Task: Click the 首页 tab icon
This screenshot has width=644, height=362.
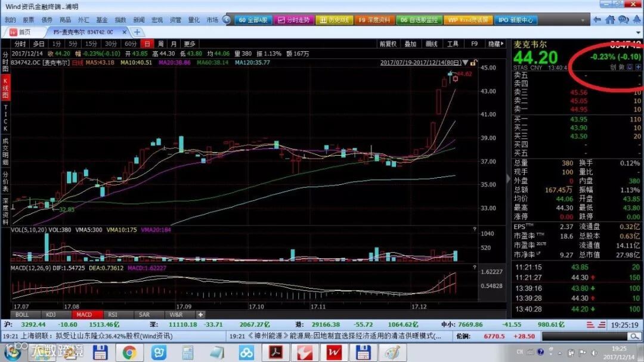Action: 13,32
